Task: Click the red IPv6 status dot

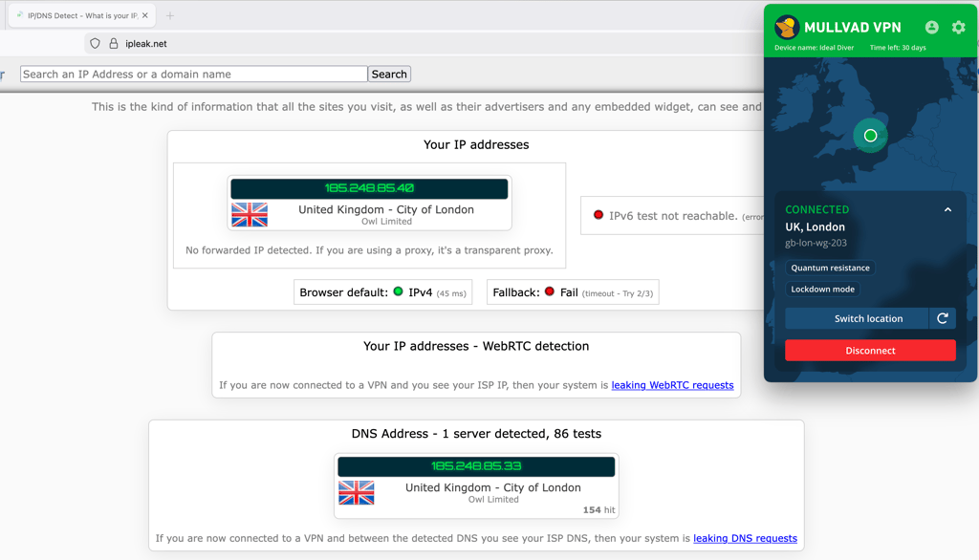Action: (598, 215)
